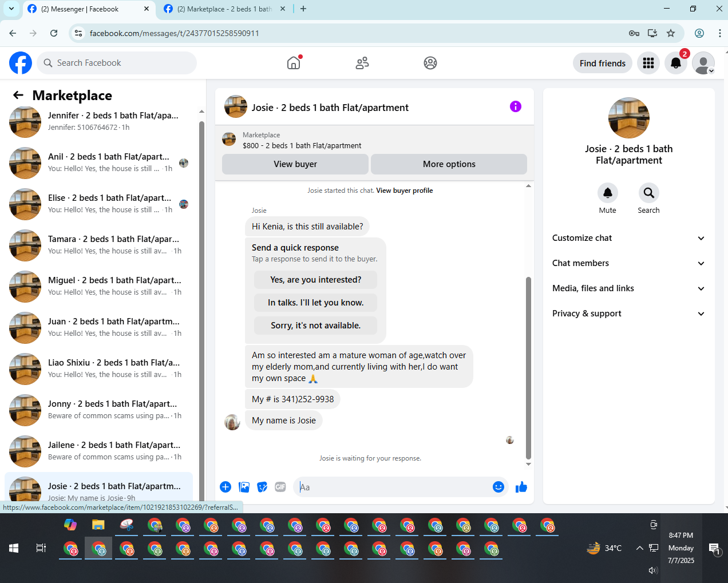
Task: Open Elise conversation in Marketplace list
Action: tap(98, 204)
